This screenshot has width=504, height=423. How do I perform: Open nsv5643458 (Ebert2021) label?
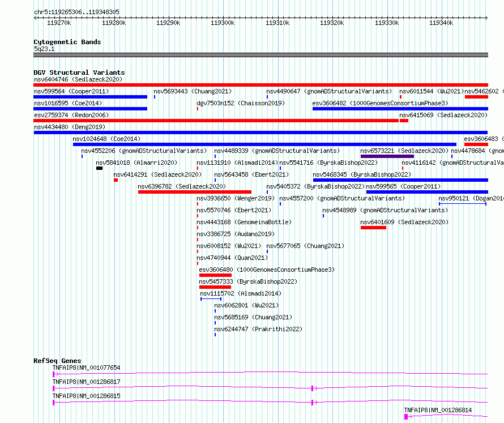click(x=251, y=174)
